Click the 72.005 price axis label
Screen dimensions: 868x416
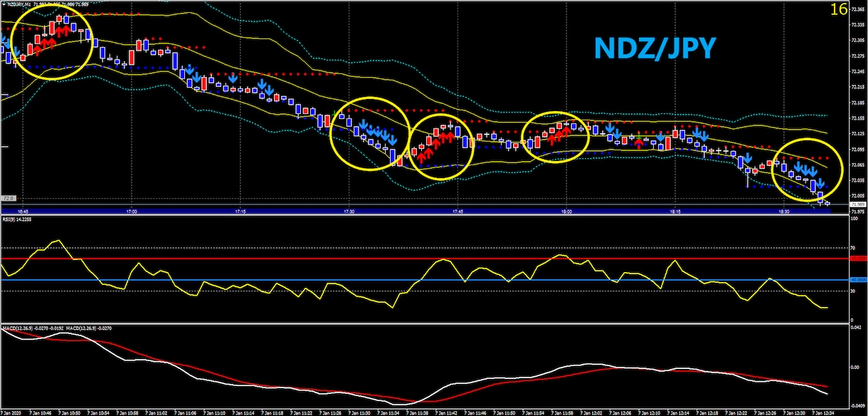(859, 196)
